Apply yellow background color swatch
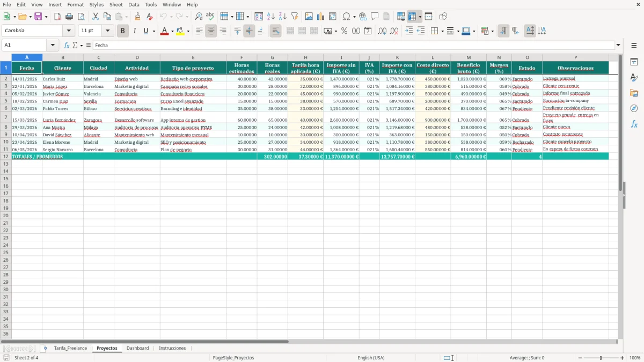The width and height of the screenshot is (644, 362). [181, 31]
